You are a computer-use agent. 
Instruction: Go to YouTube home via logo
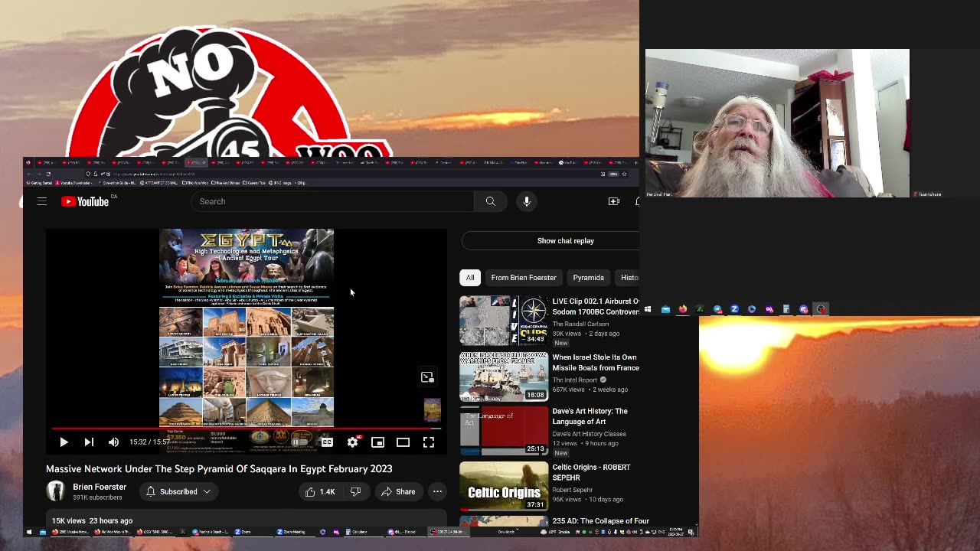coord(84,201)
